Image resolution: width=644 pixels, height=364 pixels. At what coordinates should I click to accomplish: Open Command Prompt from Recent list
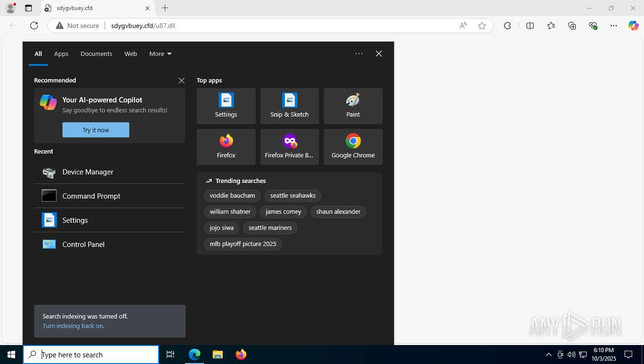click(x=109, y=196)
